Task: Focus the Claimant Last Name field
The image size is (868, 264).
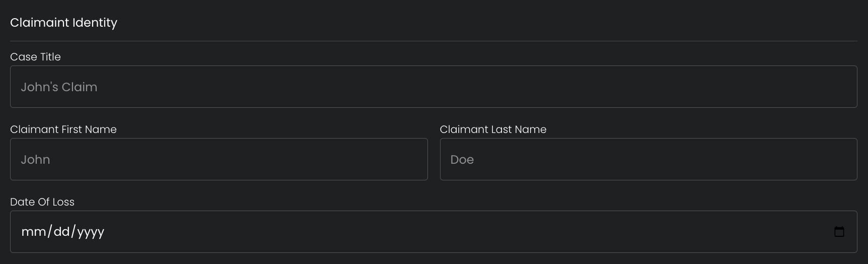Action: point(648,159)
